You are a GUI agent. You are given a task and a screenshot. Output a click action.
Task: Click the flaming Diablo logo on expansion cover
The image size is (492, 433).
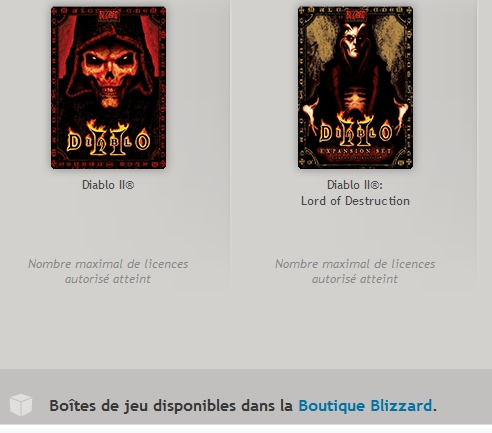355,131
